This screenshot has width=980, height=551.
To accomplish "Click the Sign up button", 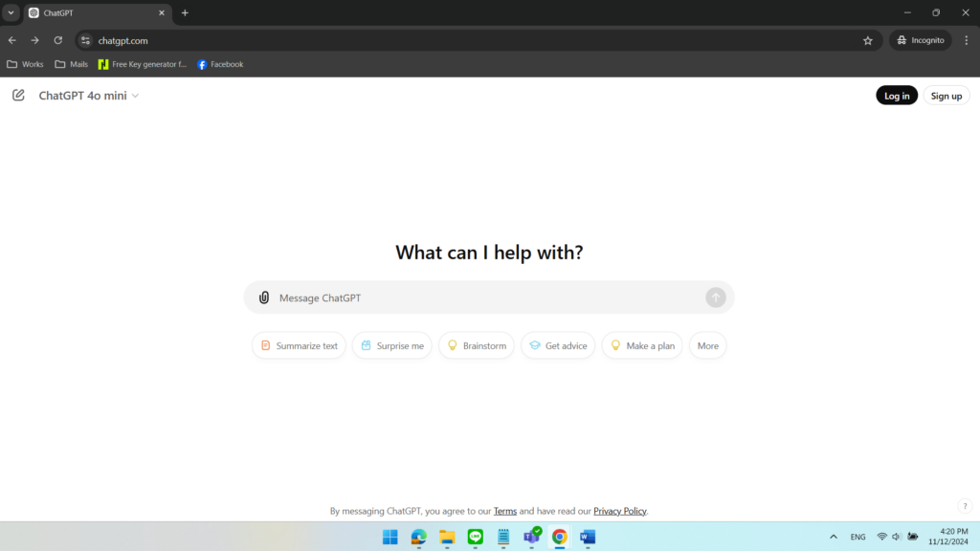I will pos(947,95).
